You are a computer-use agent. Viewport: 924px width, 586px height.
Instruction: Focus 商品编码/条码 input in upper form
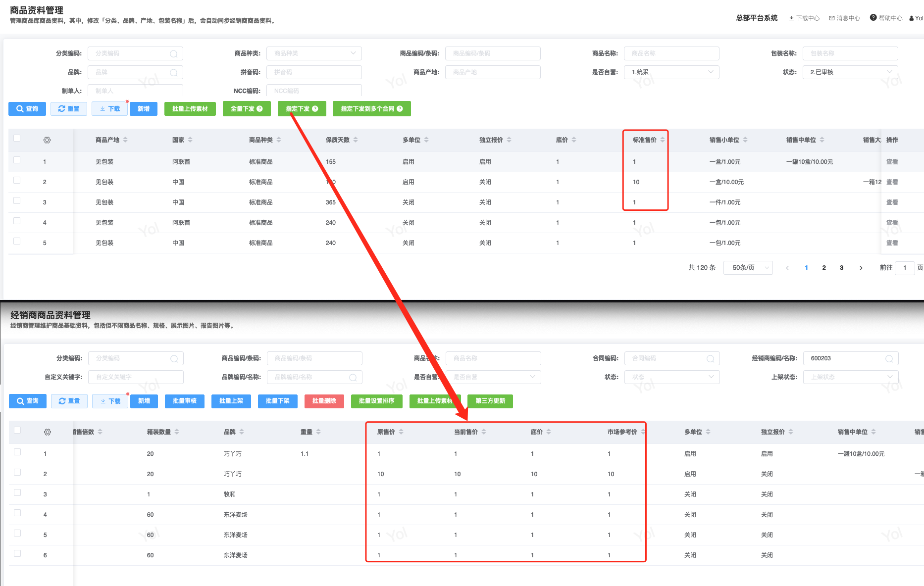[493, 53]
